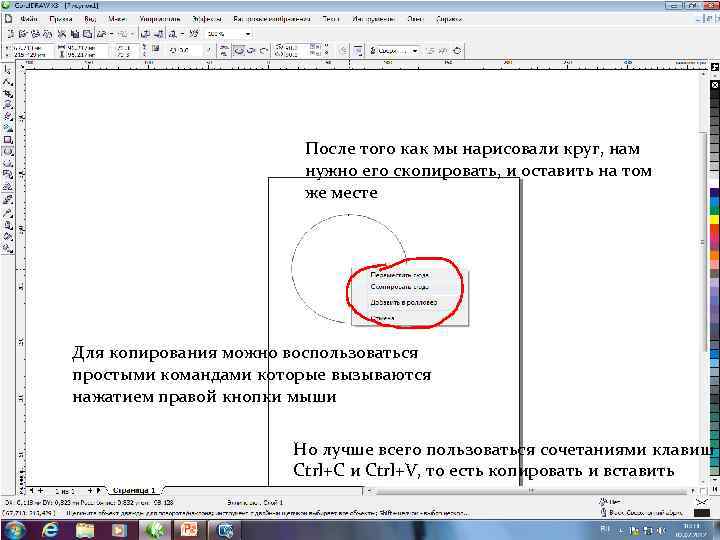Expand the application launcher dropdown arrow
Image resolution: width=720 pixels, height=540 pixels.
tap(182, 34)
